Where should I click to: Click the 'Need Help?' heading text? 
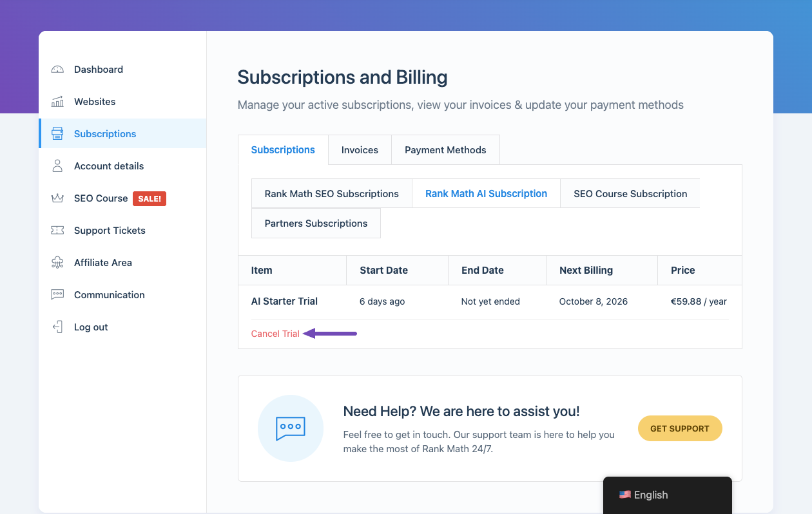(461, 411)
